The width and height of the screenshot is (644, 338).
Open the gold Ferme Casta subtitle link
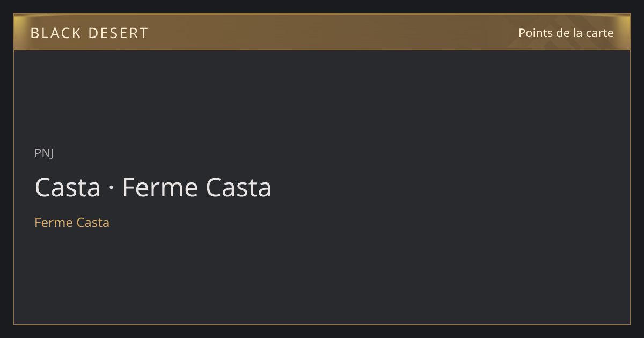coord(72,222)
